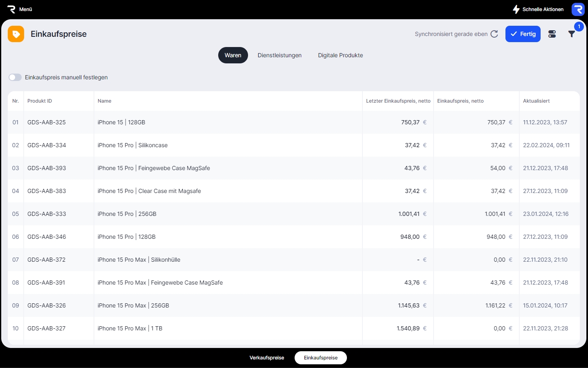Switch to the Digitale Produkte tab

point(340,55)
